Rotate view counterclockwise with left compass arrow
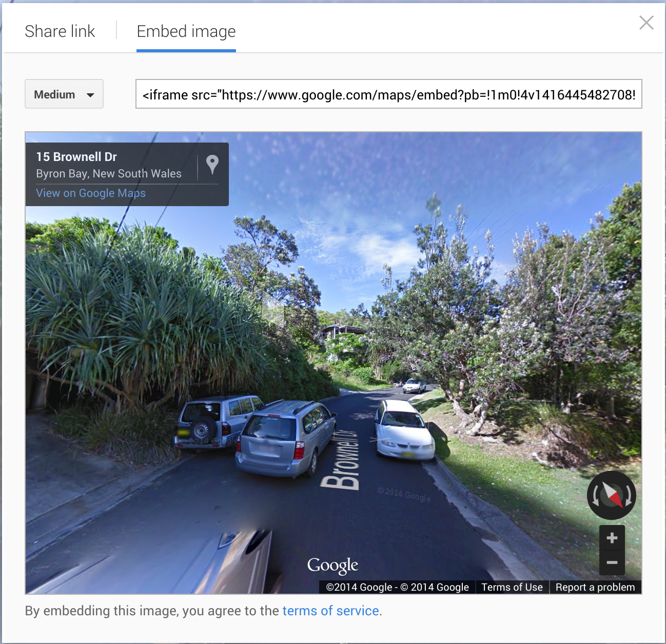The height and width of the screenshot is (644, 666). click(595, 496)
